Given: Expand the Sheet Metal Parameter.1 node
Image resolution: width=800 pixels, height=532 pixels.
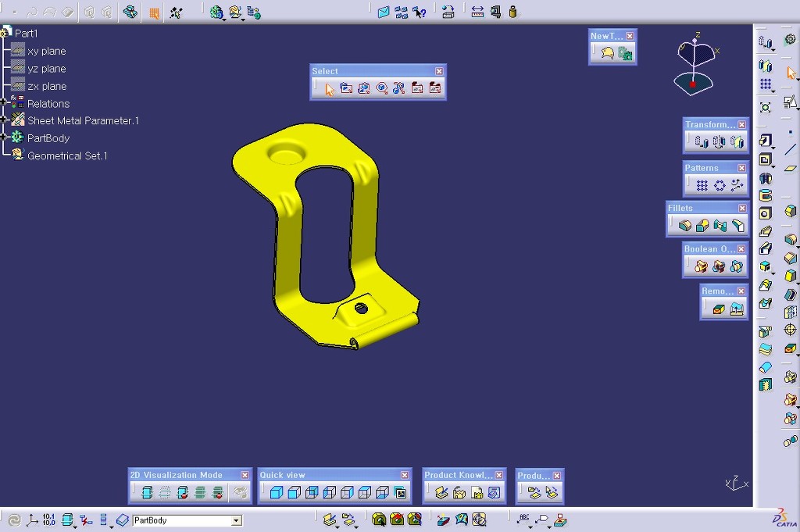Looking at the screenshot, I should [4, 120].
